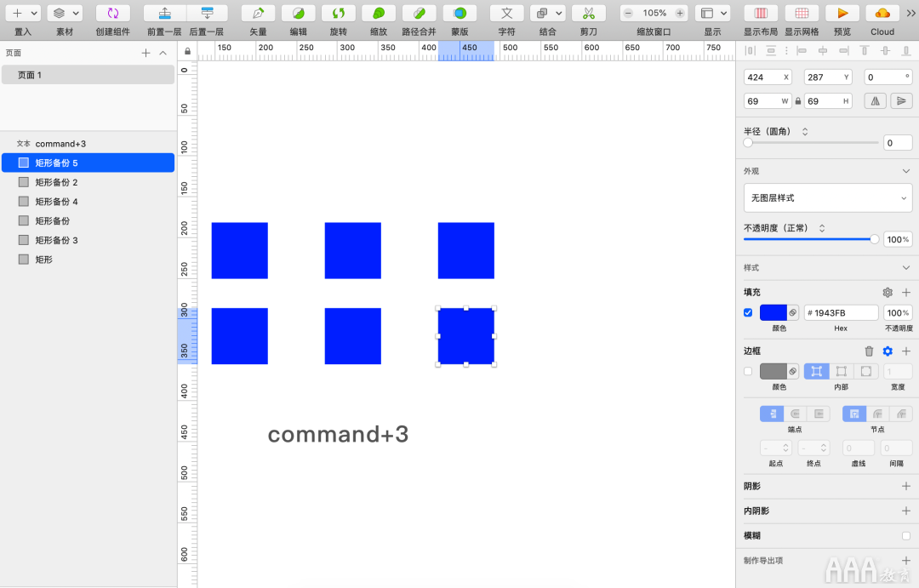The height and width of the screenshot is (588, 919).
Task: Toggle the fill enabled checkbox
Action: point(748,312)
